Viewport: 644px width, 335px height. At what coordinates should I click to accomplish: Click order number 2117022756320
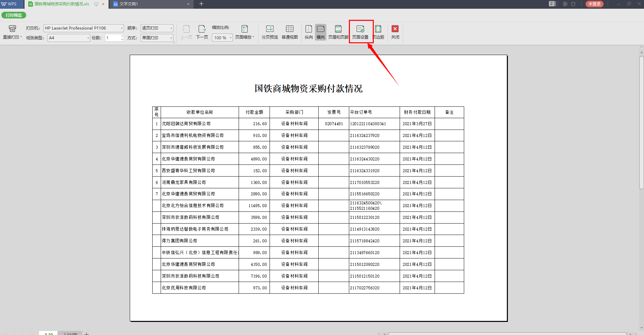tap(365, 288)
